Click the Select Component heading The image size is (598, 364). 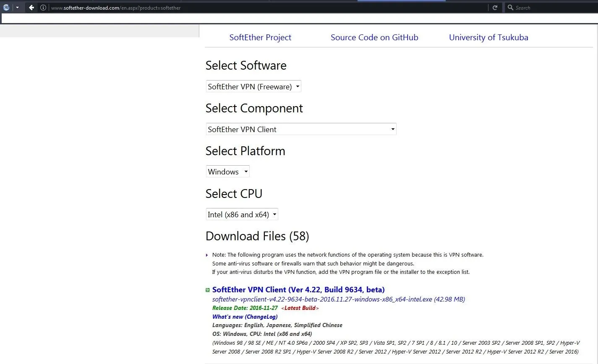point(254,108)
